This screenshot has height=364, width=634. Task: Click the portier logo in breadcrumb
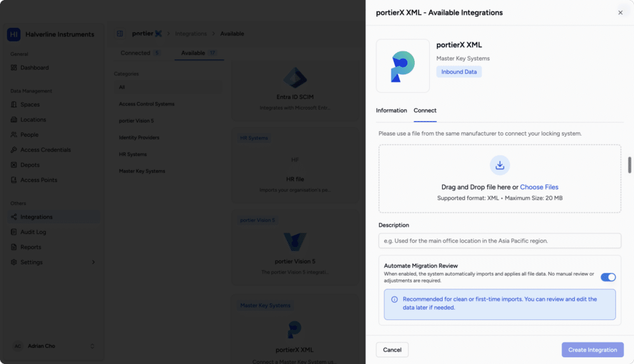click(147, 33)
